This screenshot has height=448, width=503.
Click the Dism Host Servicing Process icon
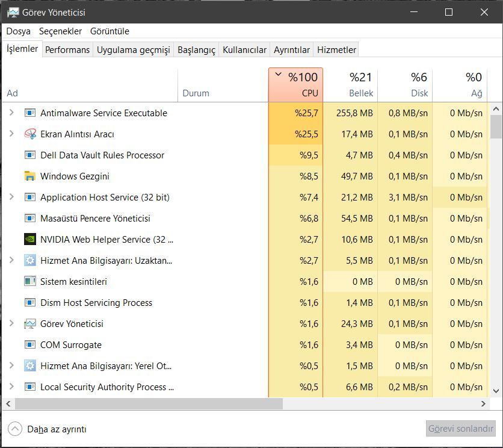[30, 302]
